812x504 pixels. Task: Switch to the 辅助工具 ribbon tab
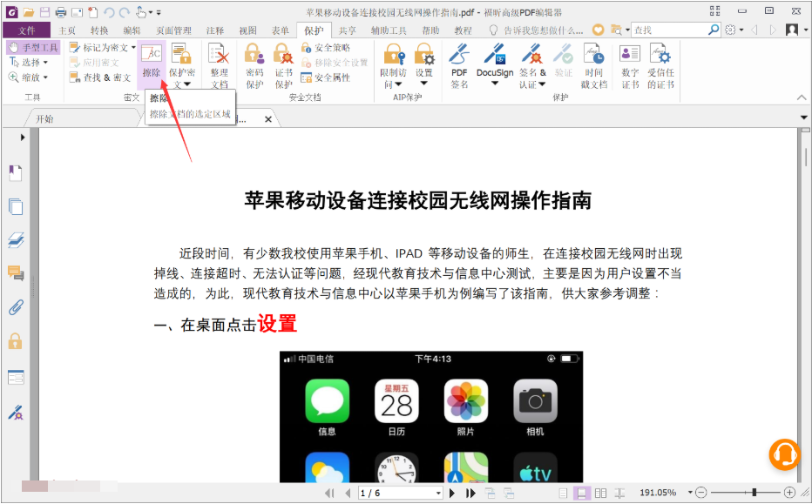click(389, 30)
